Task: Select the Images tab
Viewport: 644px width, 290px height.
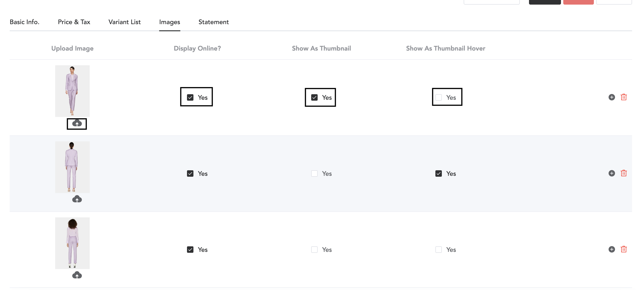Action: (170, 22)
